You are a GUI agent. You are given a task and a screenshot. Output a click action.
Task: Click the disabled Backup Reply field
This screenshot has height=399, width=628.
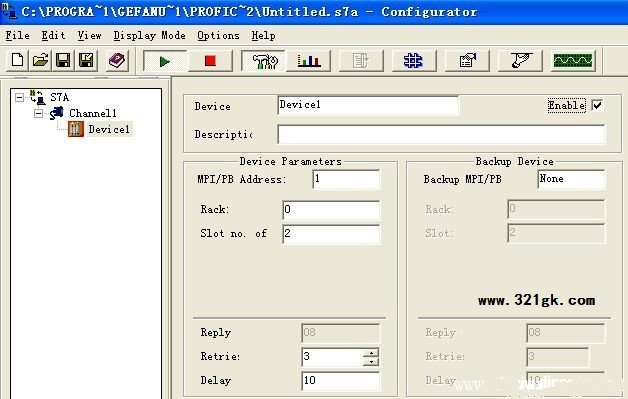tap(566, 333)
